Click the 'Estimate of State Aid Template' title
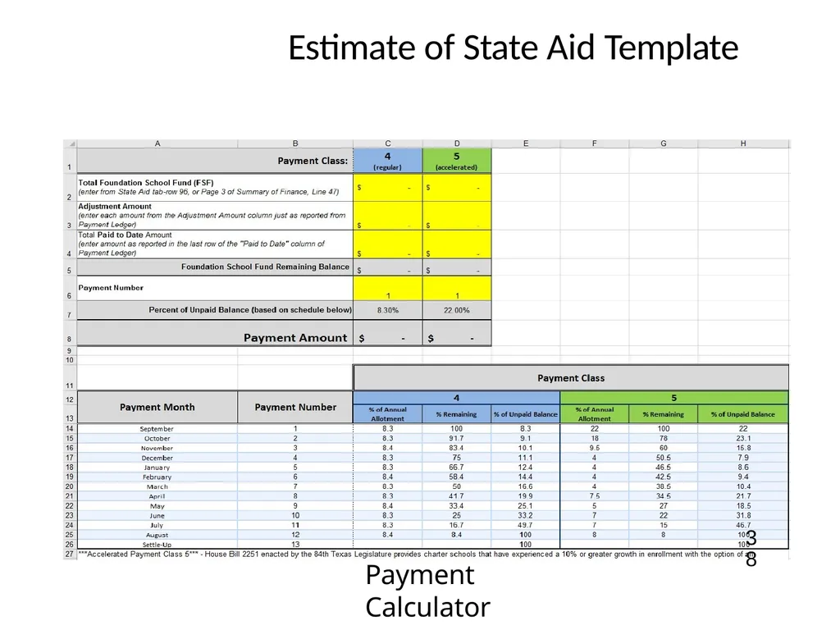Screen dimensions: 840x630 pos(514,48)
